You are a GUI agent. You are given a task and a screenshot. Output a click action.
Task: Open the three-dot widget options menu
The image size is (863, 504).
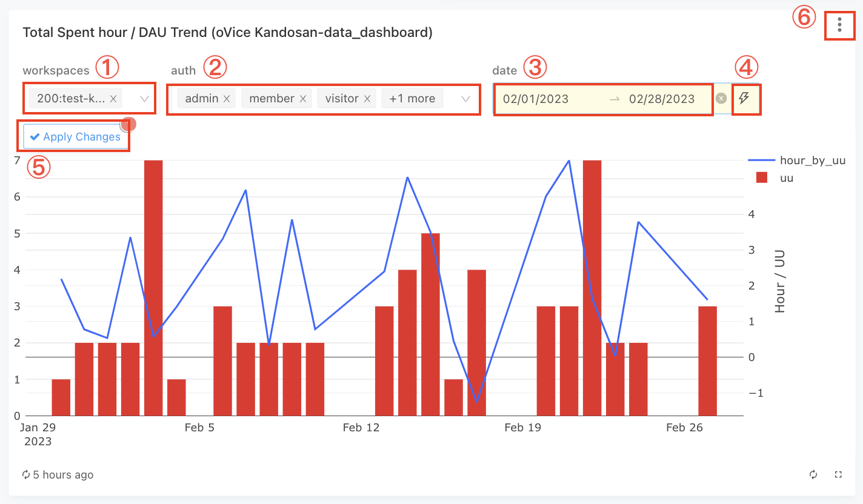tap(839, 25)
